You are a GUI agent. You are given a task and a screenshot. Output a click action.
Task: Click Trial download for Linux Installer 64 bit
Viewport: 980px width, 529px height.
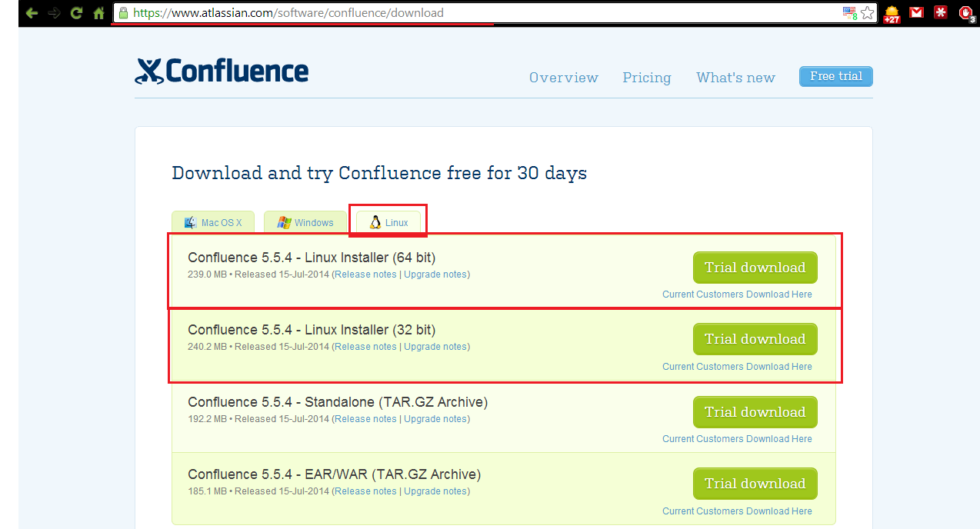755,268
